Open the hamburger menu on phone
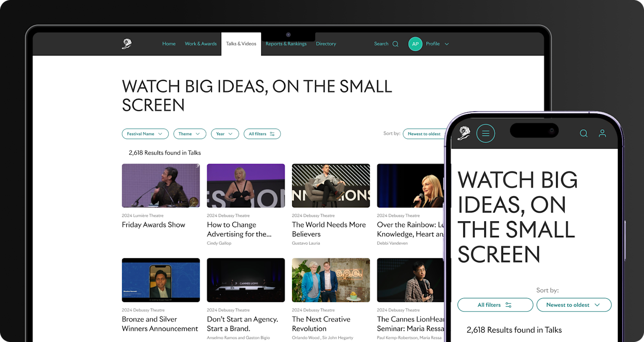The width and height of the screenshot is (644, 342). coord(486,133)
